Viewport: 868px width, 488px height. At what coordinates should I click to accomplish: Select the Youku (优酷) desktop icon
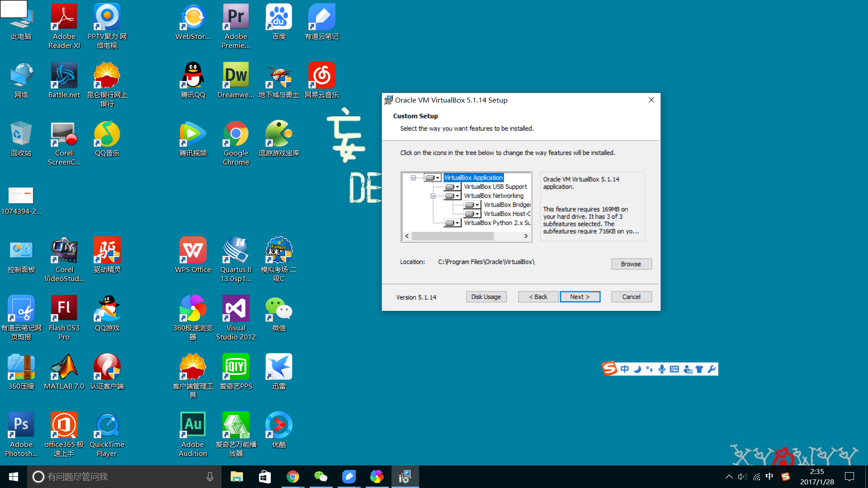tap(279, 430)
